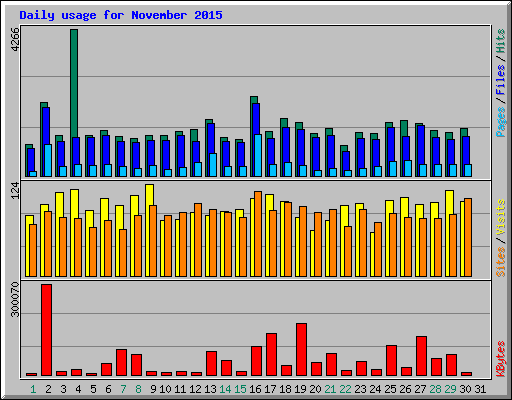Screen dimensions: 512x400
Task: Click the day 31 axis label
Action: coord(480,389)
